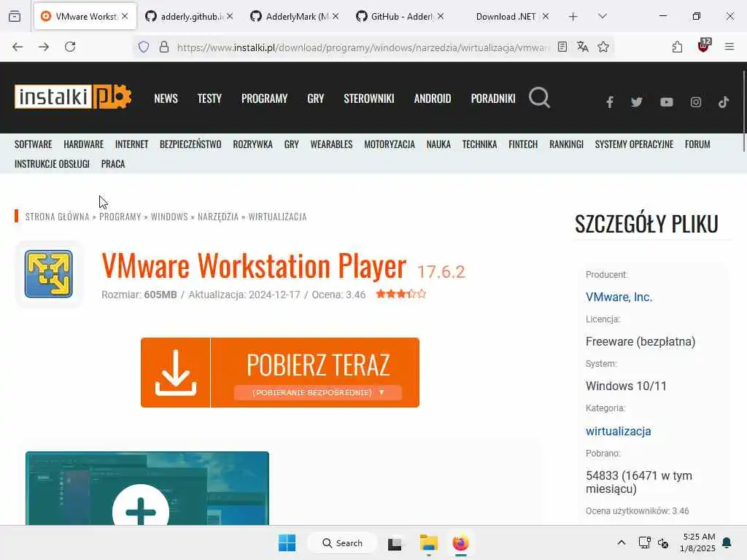
Task: Open the wirtualizacja category link
Action: tap(618, 432)
